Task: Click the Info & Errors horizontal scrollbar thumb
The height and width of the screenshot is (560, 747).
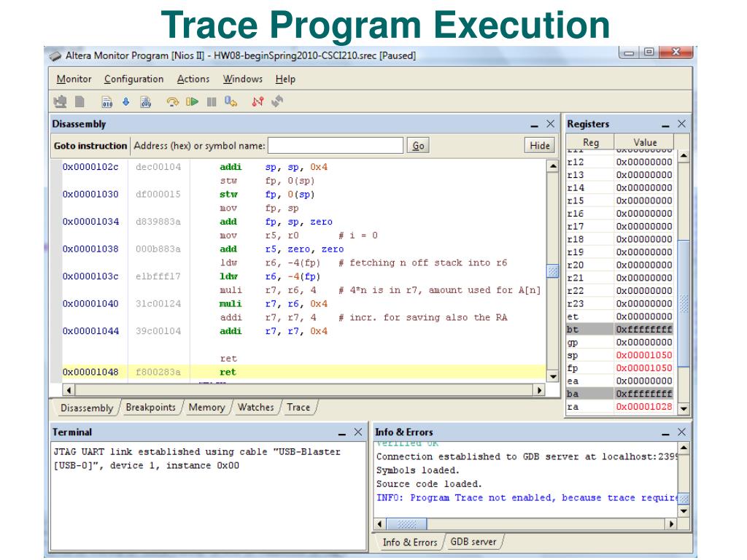Action: 406,524
